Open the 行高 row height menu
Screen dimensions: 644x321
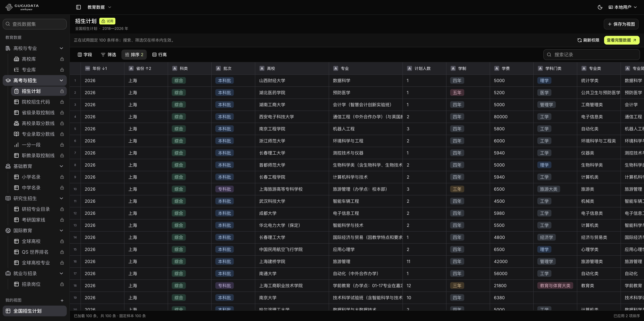159,55
